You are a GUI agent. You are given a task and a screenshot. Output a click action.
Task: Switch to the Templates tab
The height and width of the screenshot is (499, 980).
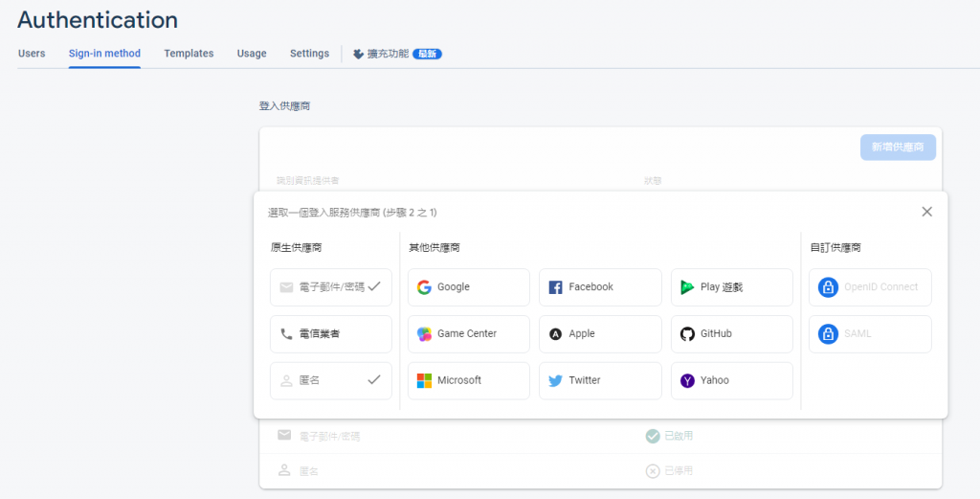pyautogui.click(x=189, y=54)
